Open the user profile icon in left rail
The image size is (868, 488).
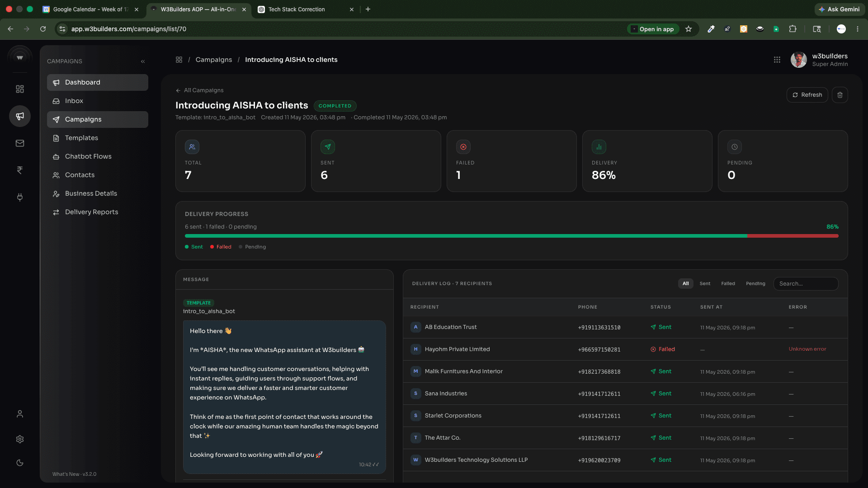coord(20,414)
